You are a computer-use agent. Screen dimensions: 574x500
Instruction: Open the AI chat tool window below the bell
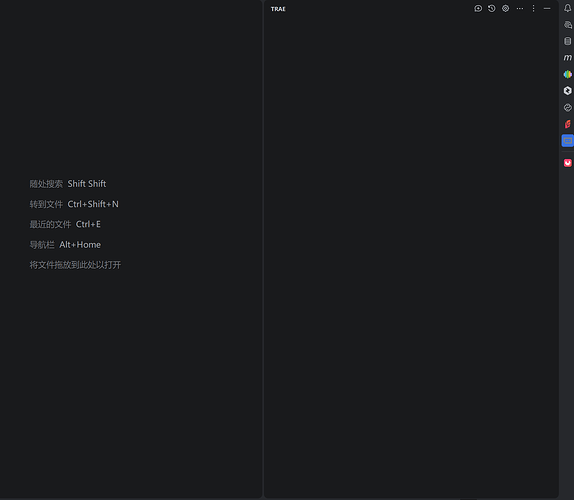(x=567, y=25)
